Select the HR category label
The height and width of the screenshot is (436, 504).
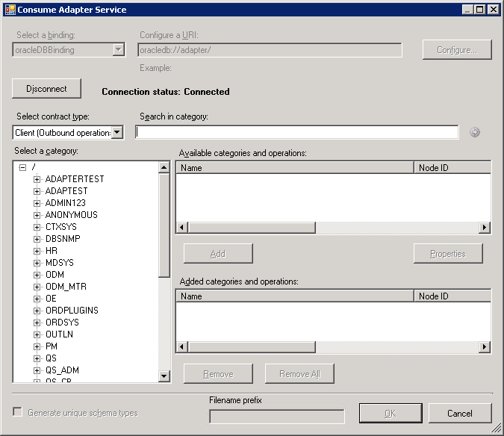(x=52, y=251)
